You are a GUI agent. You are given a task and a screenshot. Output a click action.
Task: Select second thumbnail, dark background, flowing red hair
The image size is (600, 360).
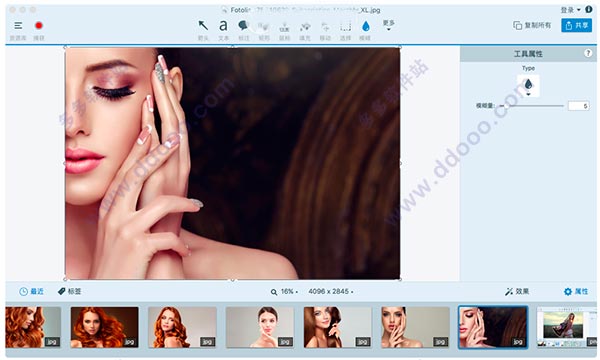pos(104,327)
